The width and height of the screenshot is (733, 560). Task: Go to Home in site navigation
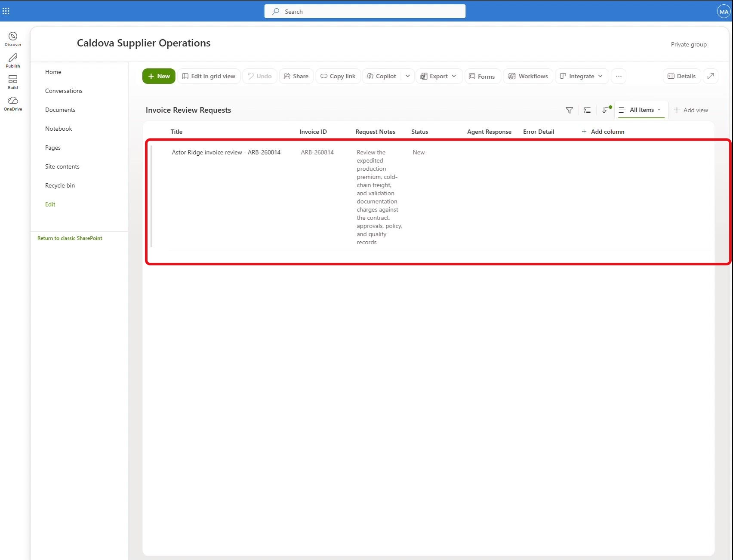pyautogui.click(x=53, y=72)
